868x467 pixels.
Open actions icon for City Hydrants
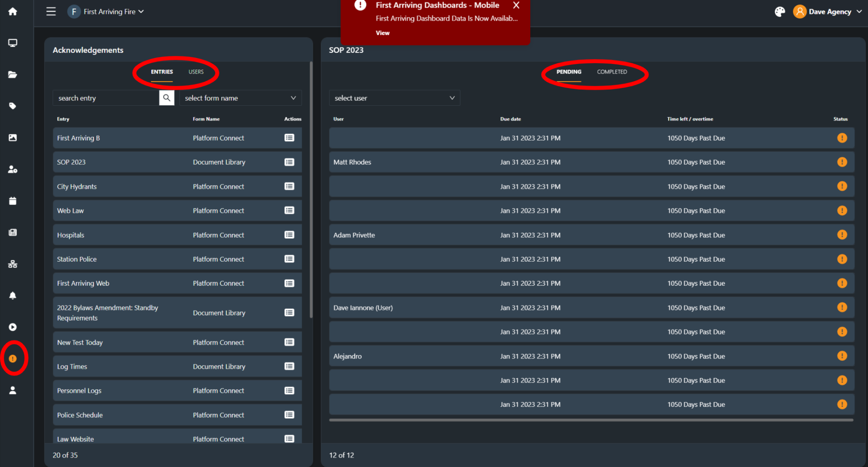pyautogui.click(x=289, y=186)
